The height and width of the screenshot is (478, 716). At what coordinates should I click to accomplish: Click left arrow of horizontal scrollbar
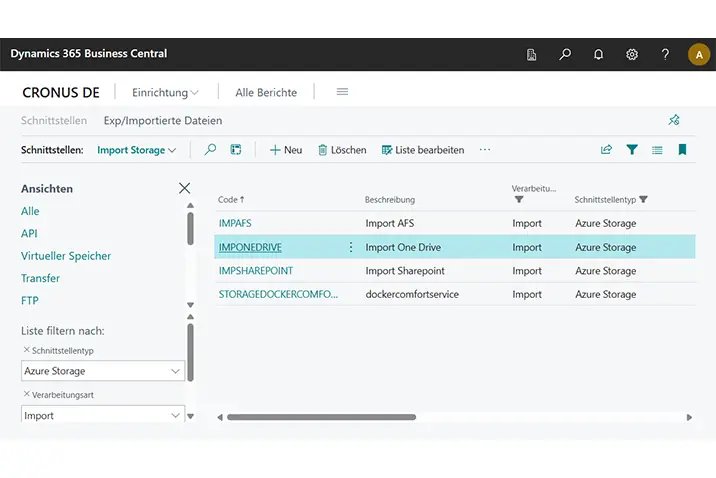pos(220,417)
